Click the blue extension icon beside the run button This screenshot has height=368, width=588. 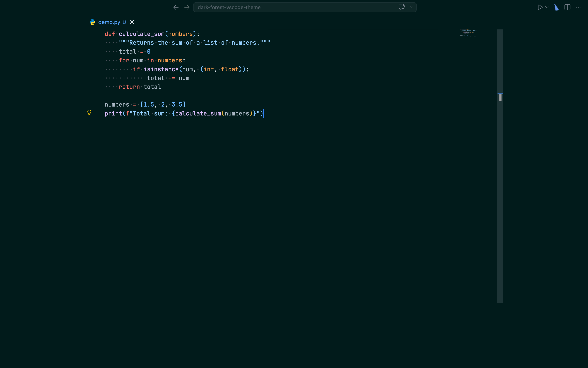pyautogui.click(x=556, y=7)
